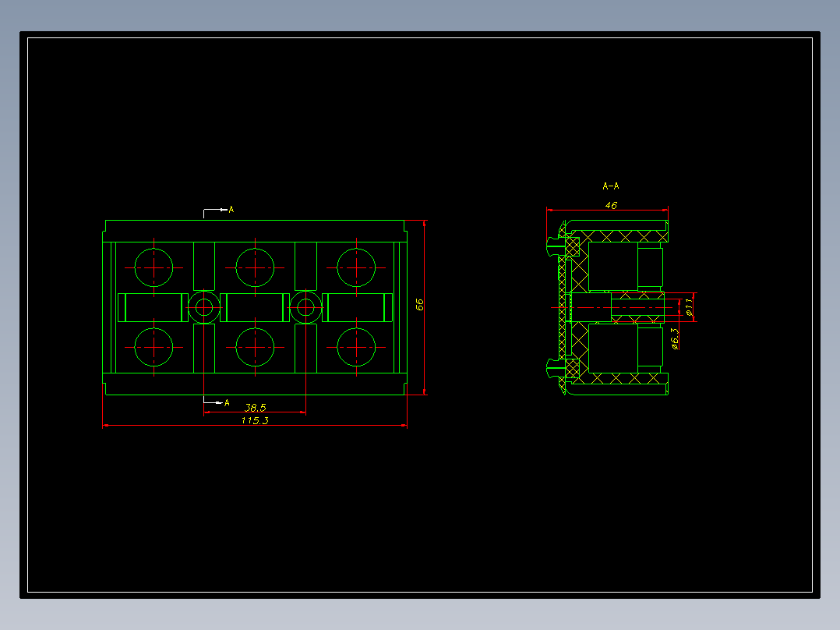Click the upper screw head in section A-A
Image resolution: width=840 pixels, height=630 pixels.
point(556,246)
